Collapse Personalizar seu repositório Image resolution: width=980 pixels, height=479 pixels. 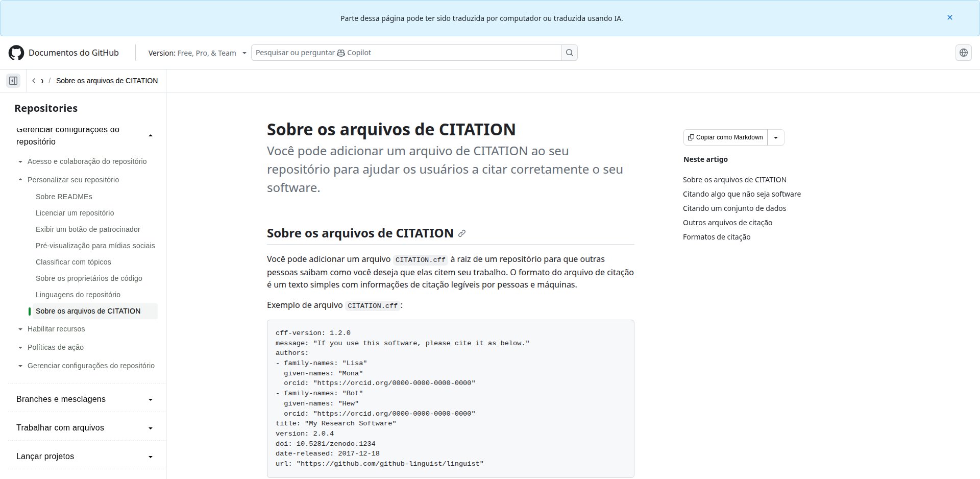tap(73, 180)
